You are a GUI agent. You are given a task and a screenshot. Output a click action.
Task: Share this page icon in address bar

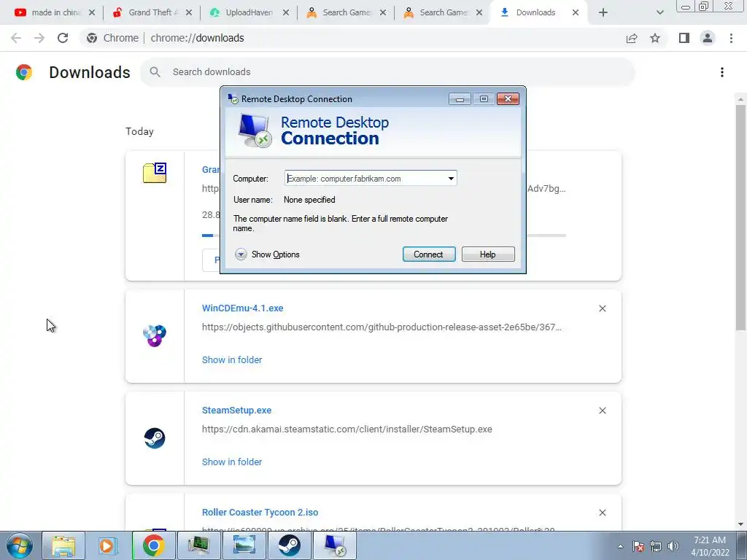point(632,38)
